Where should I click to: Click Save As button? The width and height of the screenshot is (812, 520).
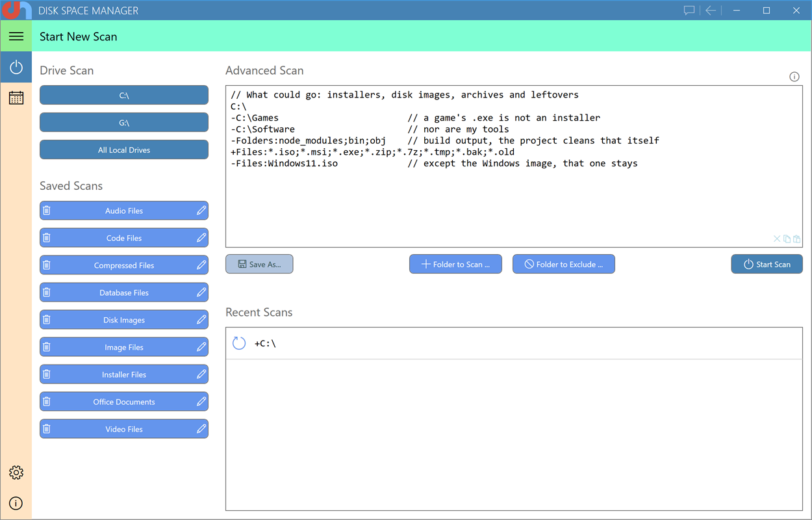[259, 264]
